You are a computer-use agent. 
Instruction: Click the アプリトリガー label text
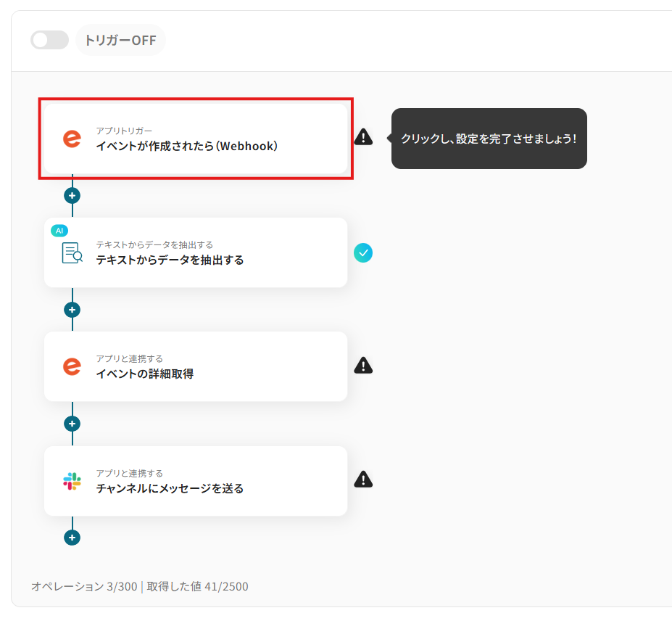coord(124,131)
